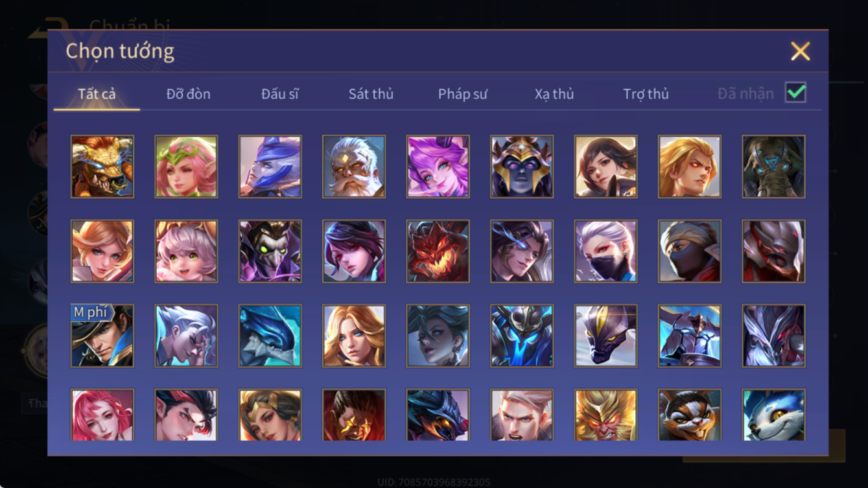
Task: Switch to the 'Đỡ đòn' tab
Action: pos(189,94)
